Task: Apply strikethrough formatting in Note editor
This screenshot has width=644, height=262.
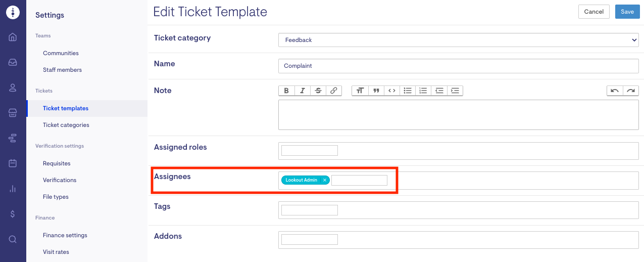Action: pos(318,91)
